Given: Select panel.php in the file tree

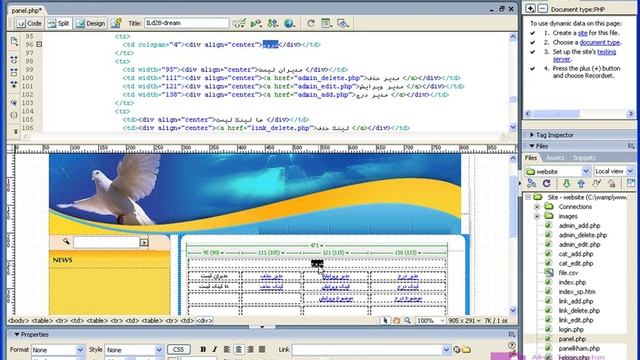Looking at the screenshot, I should (x=572, y=339).
